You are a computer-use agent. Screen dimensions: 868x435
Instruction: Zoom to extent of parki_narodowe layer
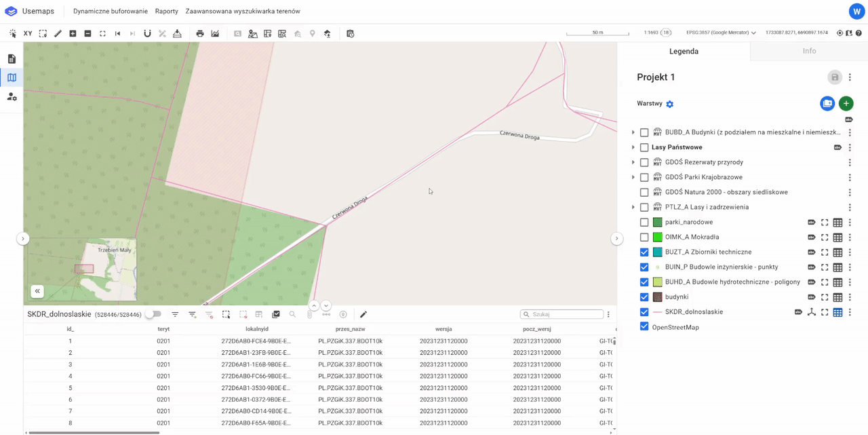coord(825,223)
